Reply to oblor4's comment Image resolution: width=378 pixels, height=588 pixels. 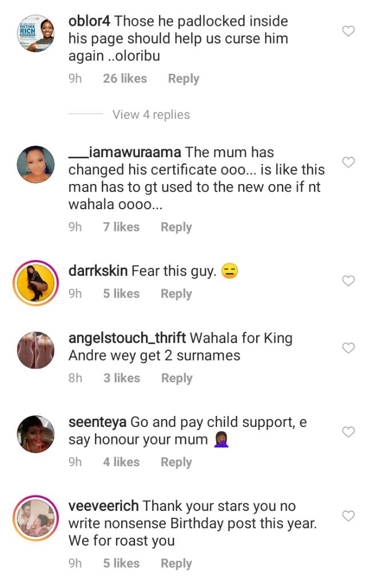coord(184,79)
